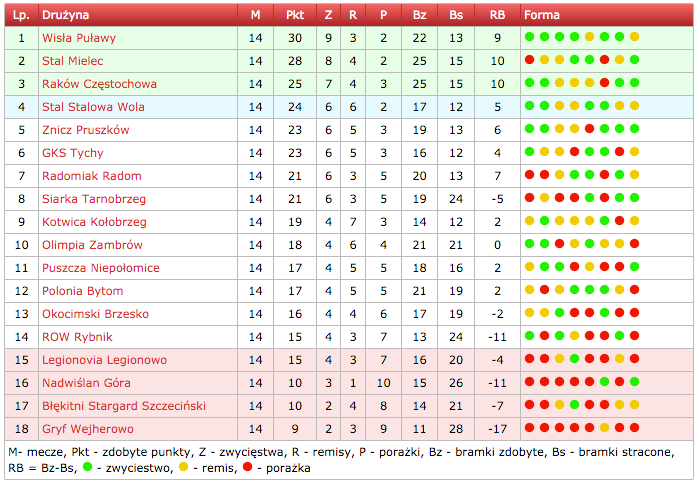Click the red first form dot for Stal Mielec
This screenshot has height=483, width=697.
click(530, 61)
